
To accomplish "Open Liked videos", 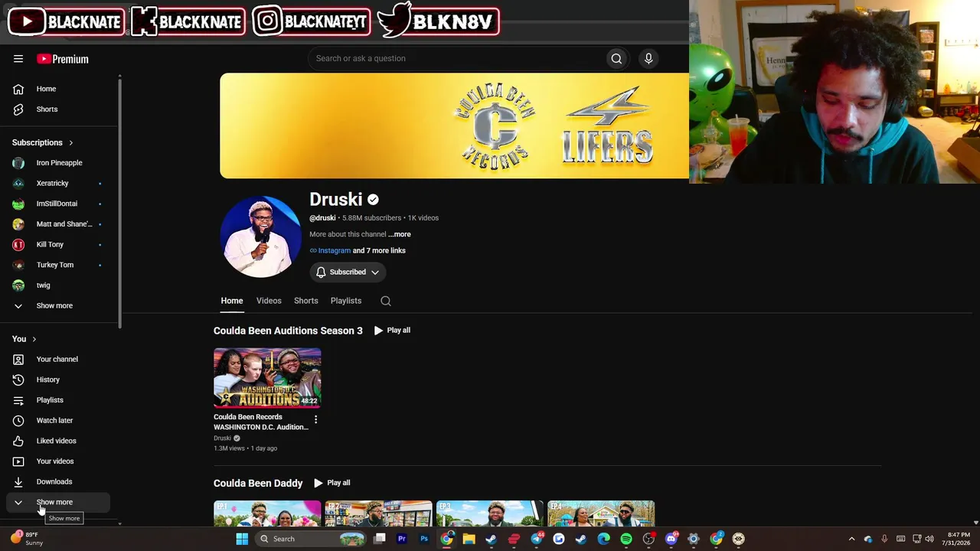I will click(60, 441).
